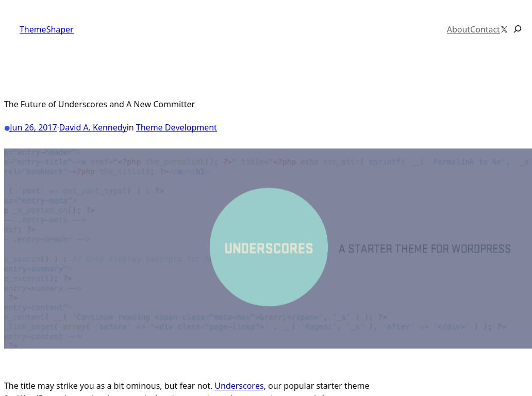Screen dimensions: 532x396
Task: Open the About menu item
Action: (x=458, y=29)
